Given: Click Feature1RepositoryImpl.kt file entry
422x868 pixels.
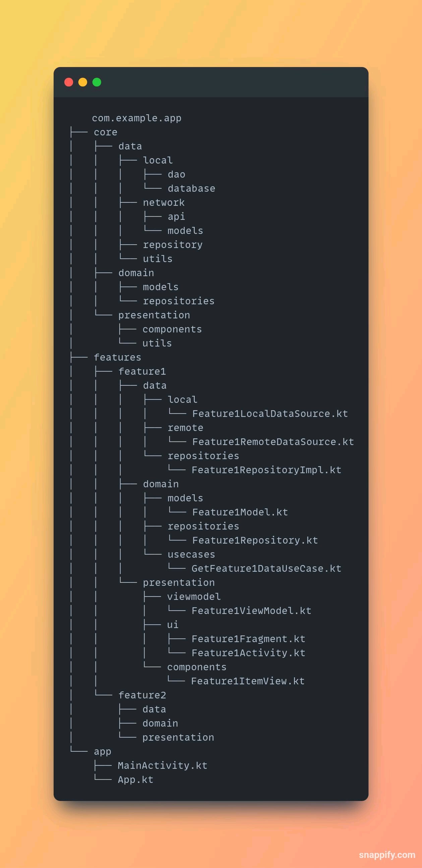Looking at the screenshot, I should pyautogui.click(x=266, y=470).
